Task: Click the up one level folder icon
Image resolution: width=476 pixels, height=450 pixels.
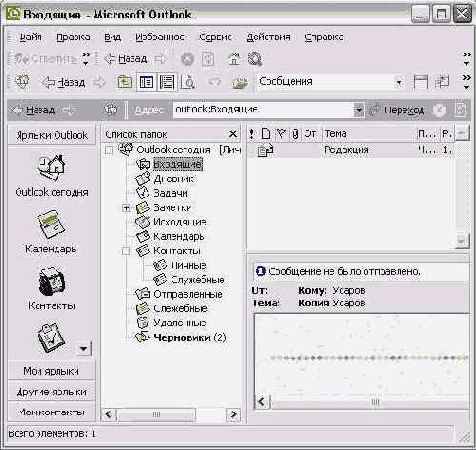Action: pyautogui.click(x=124, y=82)
